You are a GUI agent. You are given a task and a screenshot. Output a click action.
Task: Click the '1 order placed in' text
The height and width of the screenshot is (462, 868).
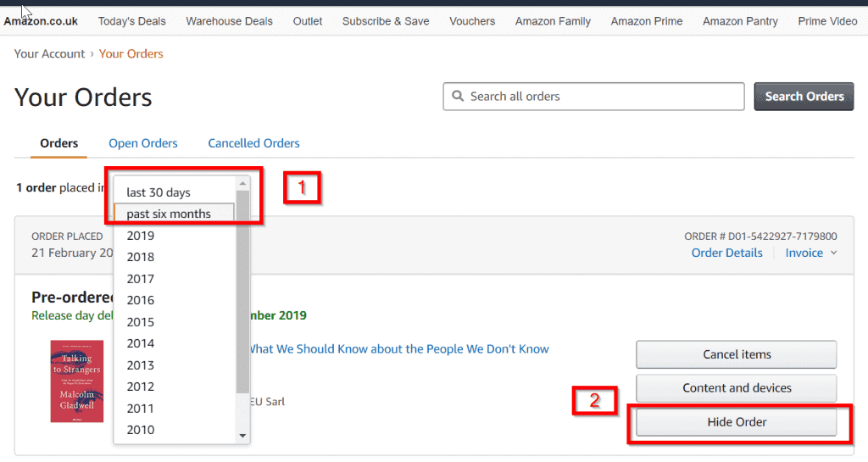(60, 187)
